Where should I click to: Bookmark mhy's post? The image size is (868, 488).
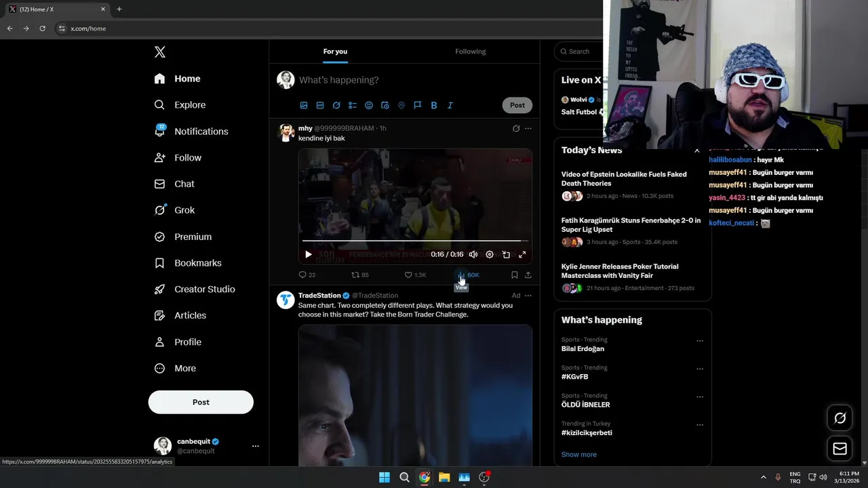514,274
